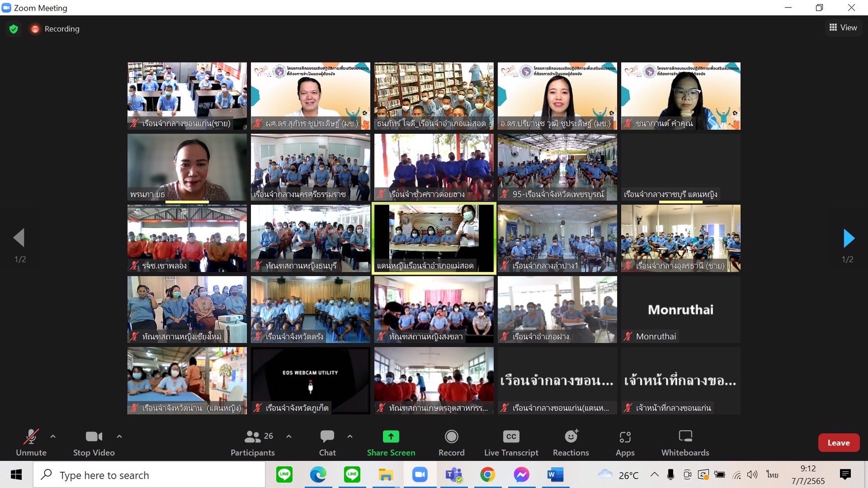Click the Share Screen icon
Screen dimensions: 868x488
point(391,437)
